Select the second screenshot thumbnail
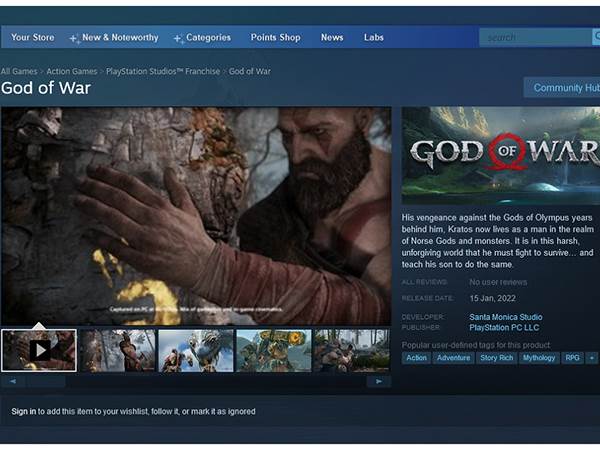 [118, 351]
